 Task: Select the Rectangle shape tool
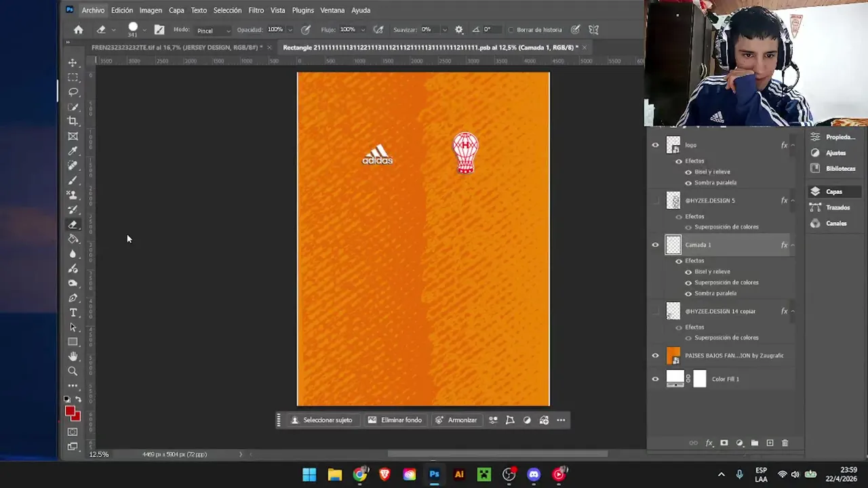(73, 342)
